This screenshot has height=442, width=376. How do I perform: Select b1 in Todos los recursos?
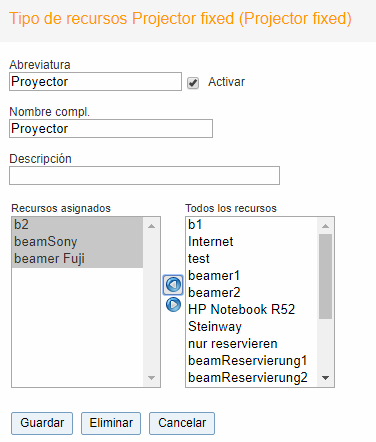pyautogui.click(x=252, y=225)
